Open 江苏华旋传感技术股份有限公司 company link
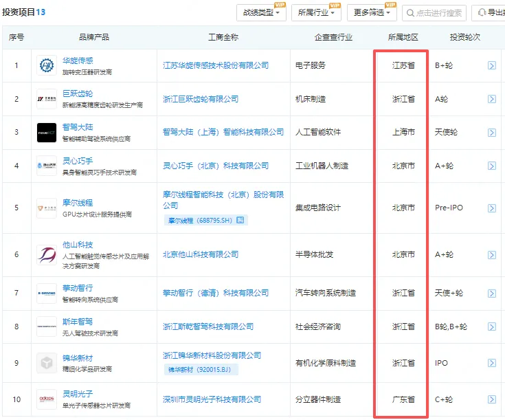 pyautogui.click(x=216, y=66)
